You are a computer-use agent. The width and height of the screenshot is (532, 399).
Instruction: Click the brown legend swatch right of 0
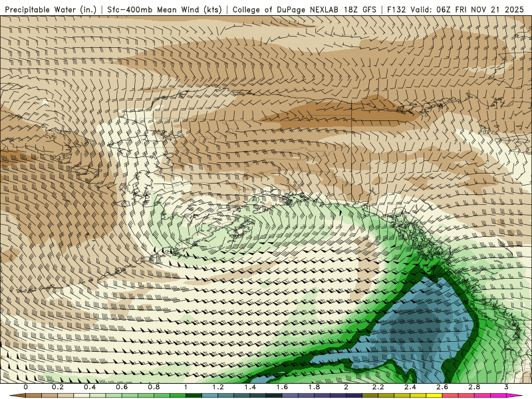pos(34,395)
